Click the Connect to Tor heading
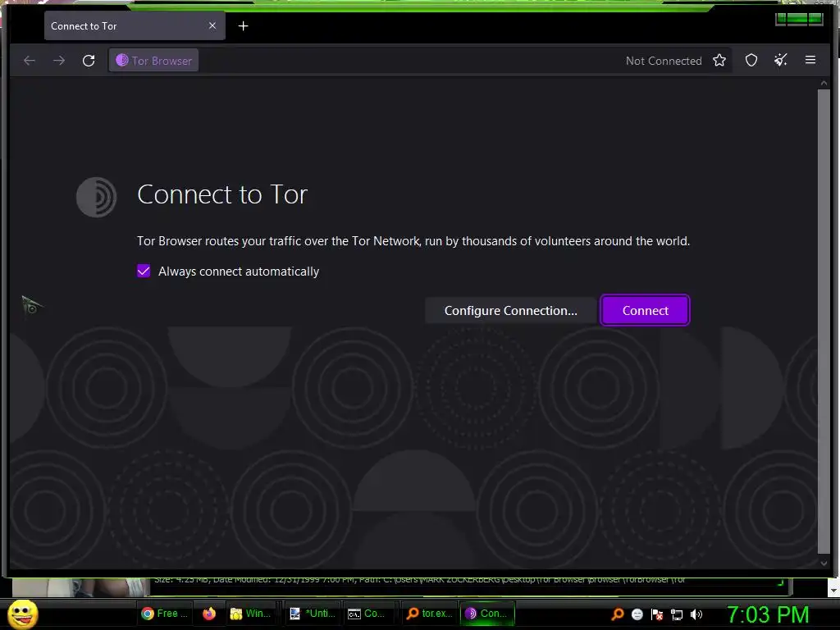 [222, 194]
